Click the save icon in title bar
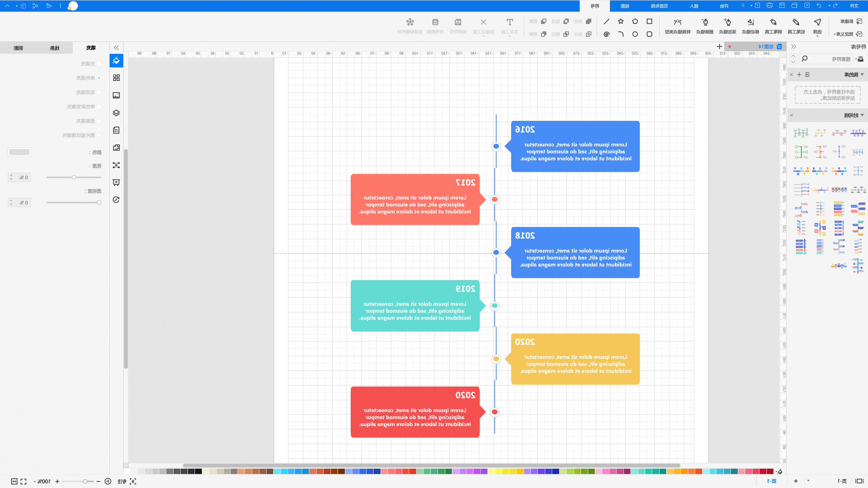868x488 pixels. [782, 5]
